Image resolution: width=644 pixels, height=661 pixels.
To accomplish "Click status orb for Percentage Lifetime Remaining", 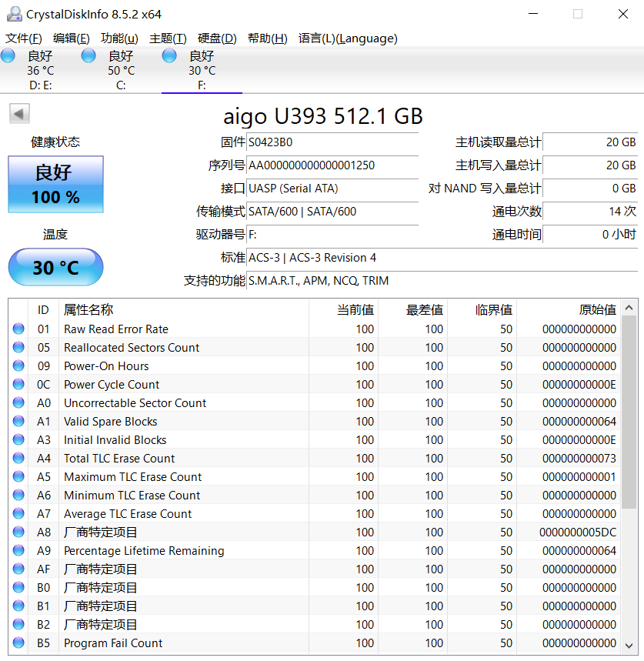I will (18, 550).
